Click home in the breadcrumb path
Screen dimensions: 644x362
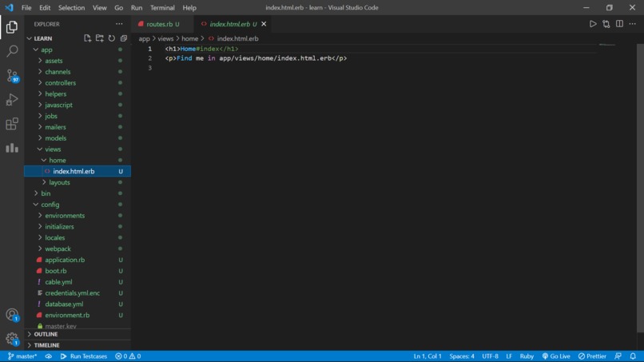[189, 38]
